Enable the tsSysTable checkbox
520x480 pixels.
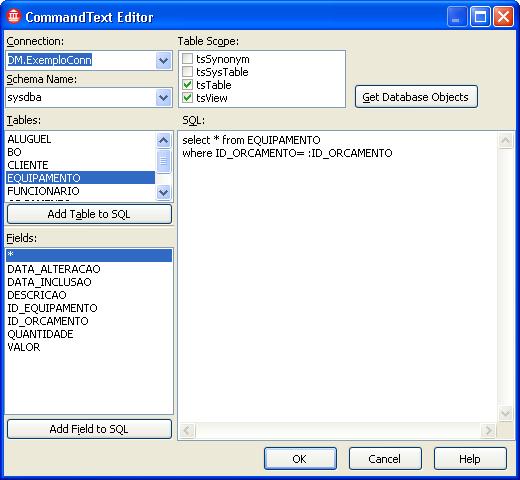[x=187, y=72]
